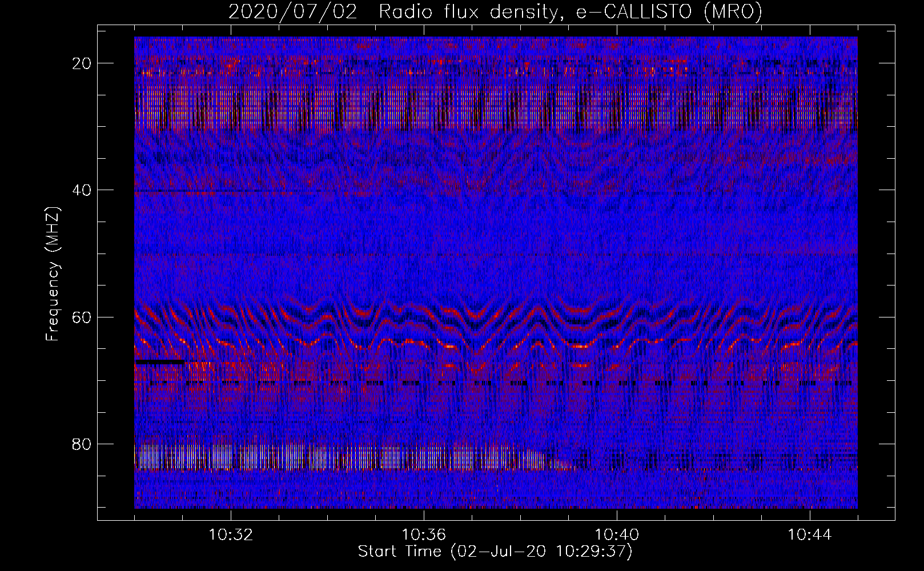Click the 20 MHz frequency tick label
The image size is (924, 571).
click(x=82, y=63)
